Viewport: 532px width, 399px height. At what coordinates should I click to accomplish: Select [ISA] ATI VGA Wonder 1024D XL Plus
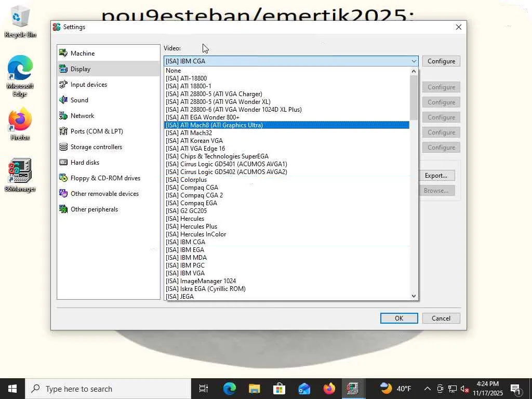[287, 110]
